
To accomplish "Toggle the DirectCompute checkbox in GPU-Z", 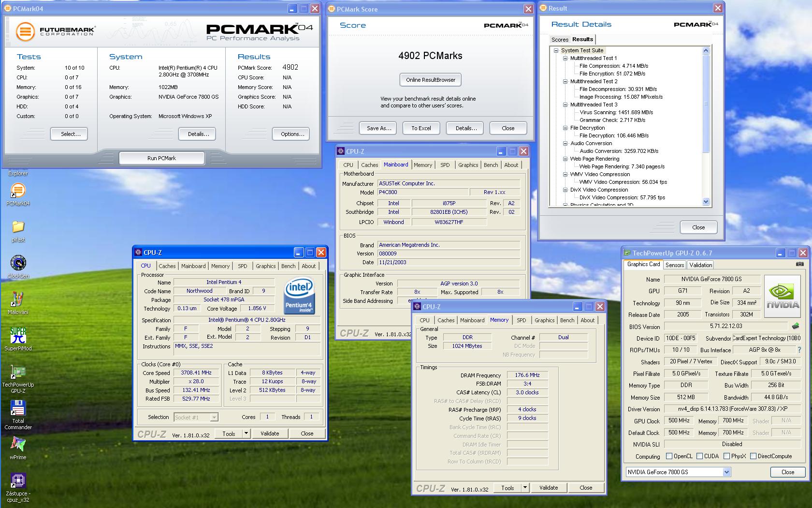I will pyautogui.click(x=753, y=456).
